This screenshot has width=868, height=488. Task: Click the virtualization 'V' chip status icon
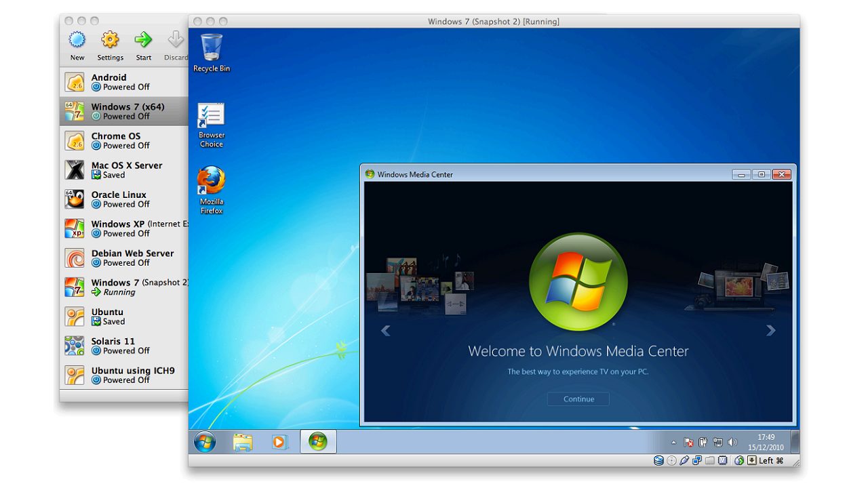tap(723, 460)
